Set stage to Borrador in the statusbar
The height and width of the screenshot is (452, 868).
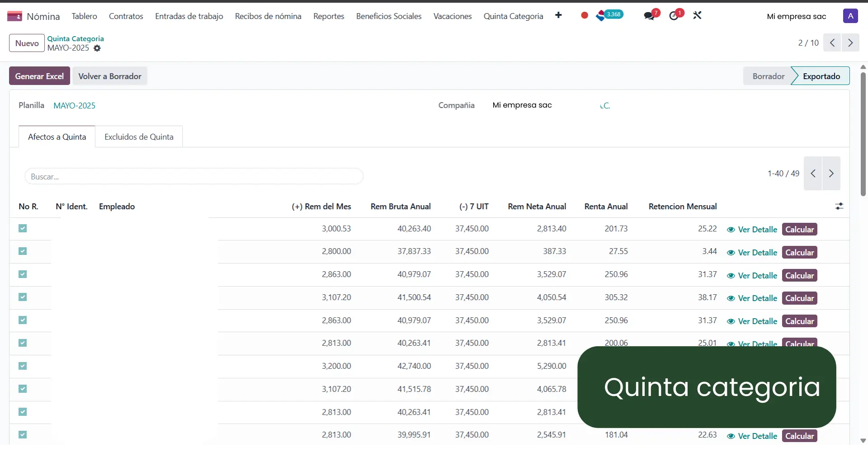pos(768,75)
